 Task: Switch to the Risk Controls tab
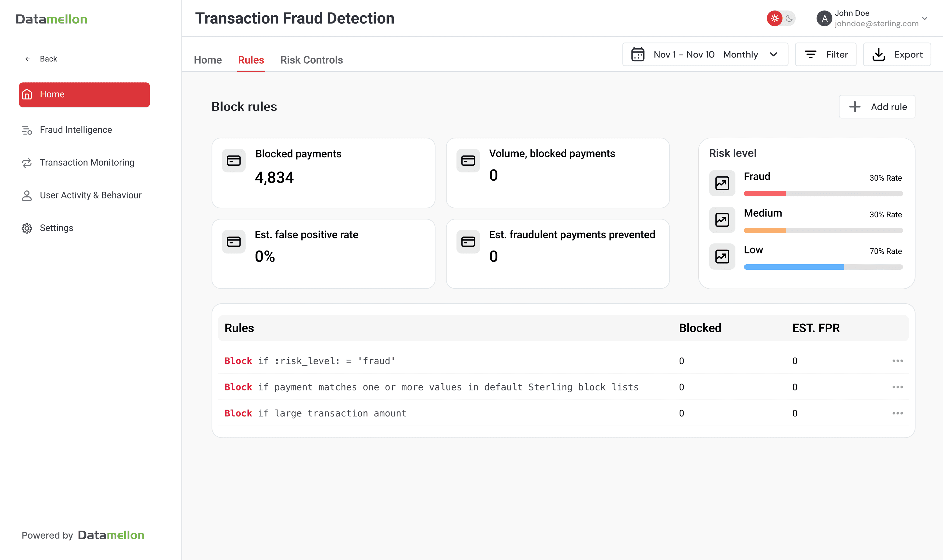(311, 60)
